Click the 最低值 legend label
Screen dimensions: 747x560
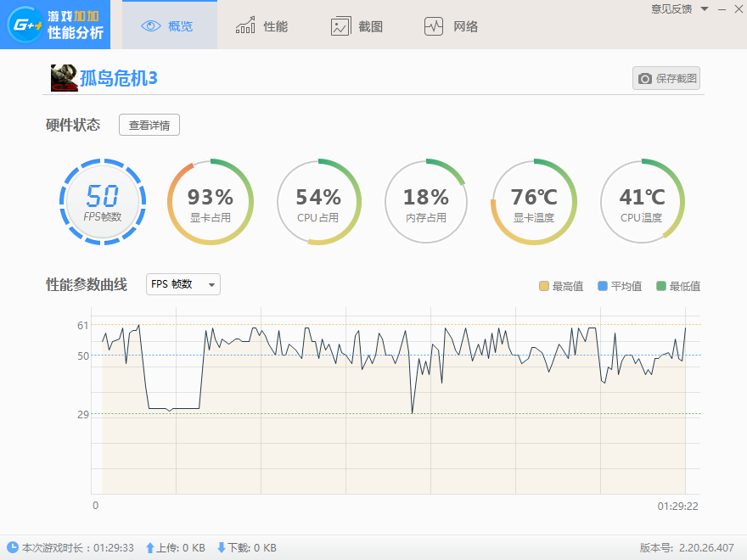click(685, 286)
